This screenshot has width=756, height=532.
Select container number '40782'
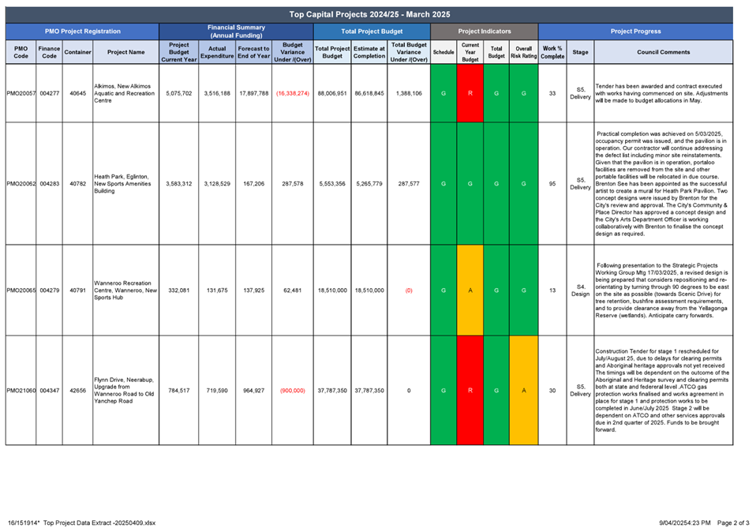click(77, 184)
